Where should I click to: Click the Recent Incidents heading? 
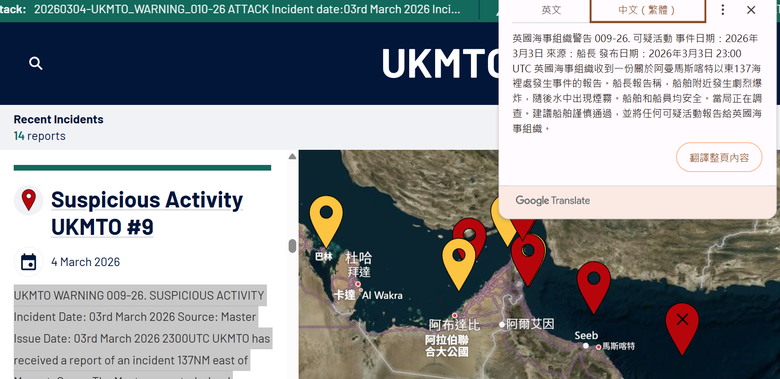point(59,119)
